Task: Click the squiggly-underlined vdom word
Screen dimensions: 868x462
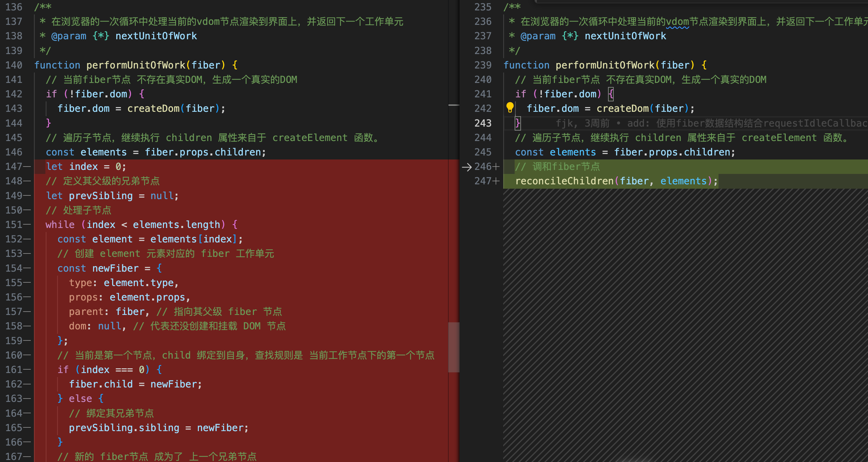Action: (x=677, y=22)
